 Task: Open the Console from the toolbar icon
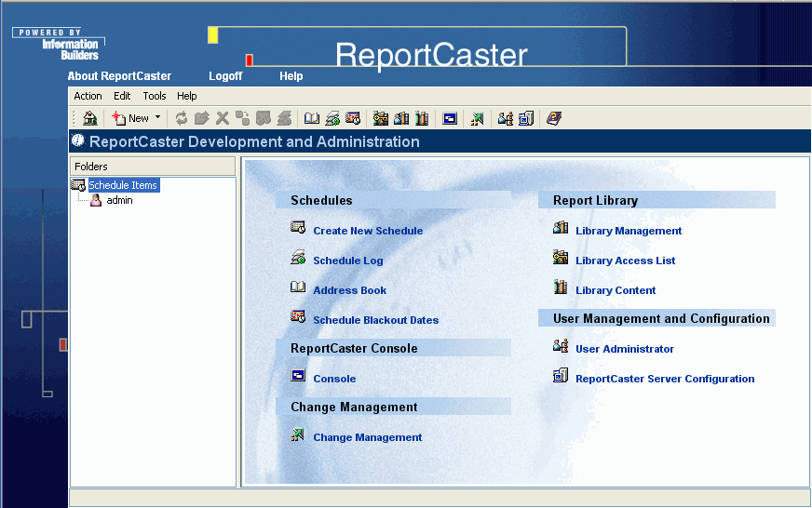[450, 118]
